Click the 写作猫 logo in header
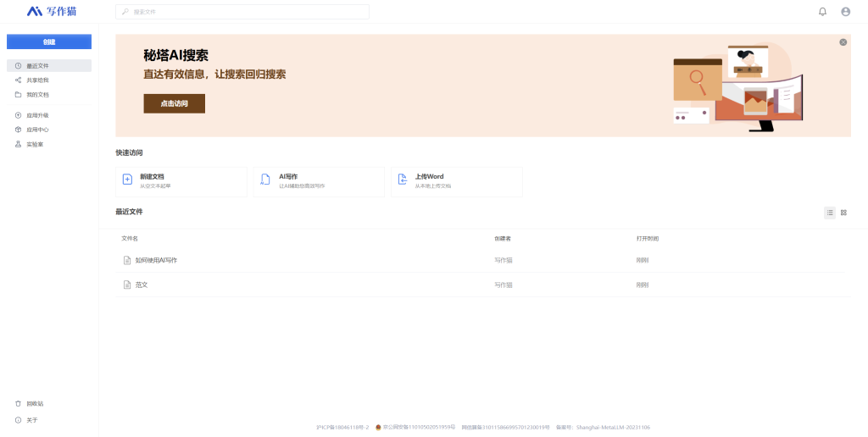Image resolution: width=868 pixels, height=437 pixels. [x=52, y=11]
